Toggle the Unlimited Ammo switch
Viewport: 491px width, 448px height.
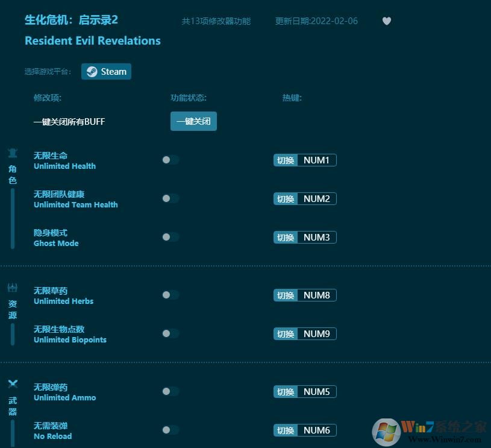click(x=170, y=391)
